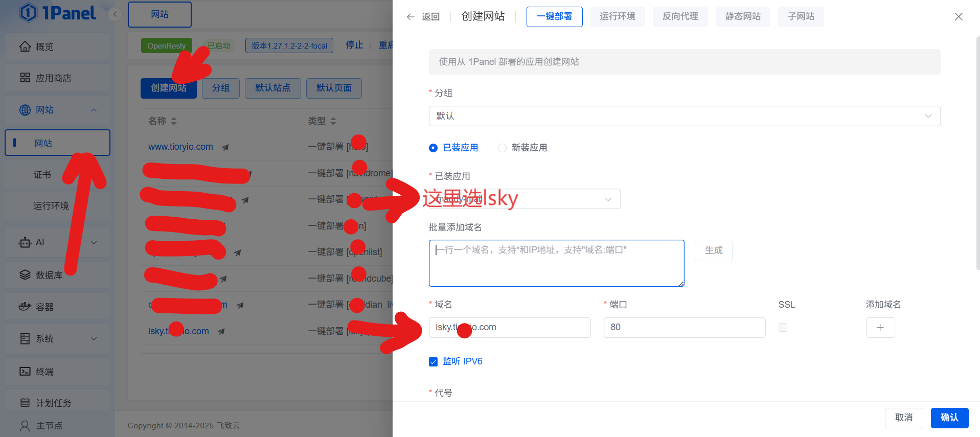This screenshot has height=437, width=980.
Task: Click the 主节点 user icon
Action: [25, 425]
